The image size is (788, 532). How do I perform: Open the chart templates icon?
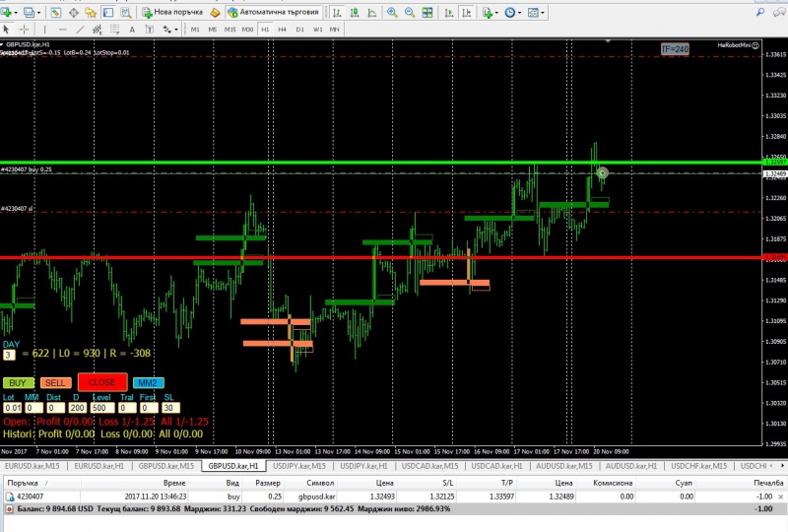pos(533,12)
